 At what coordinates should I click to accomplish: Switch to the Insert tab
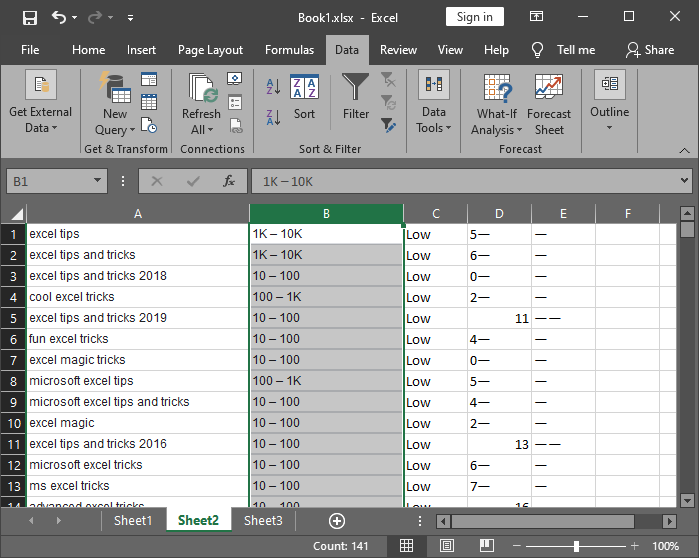141,50
